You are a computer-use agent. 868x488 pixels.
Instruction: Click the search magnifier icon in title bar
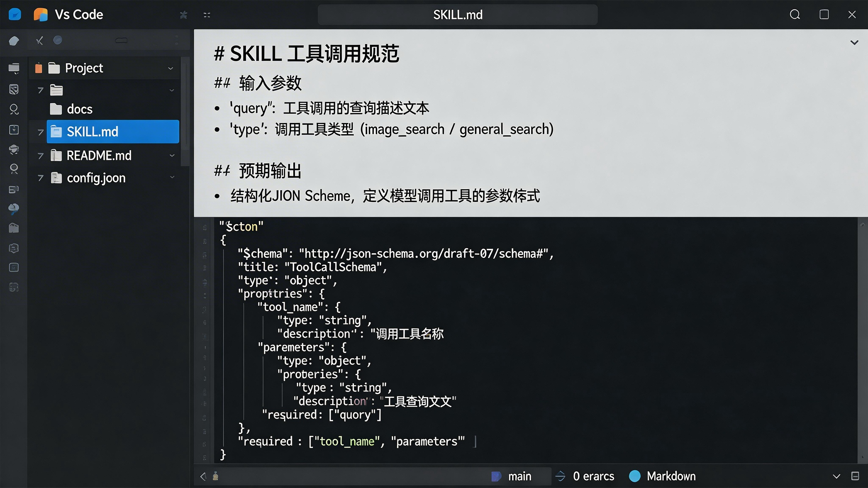tap(795, 15)
